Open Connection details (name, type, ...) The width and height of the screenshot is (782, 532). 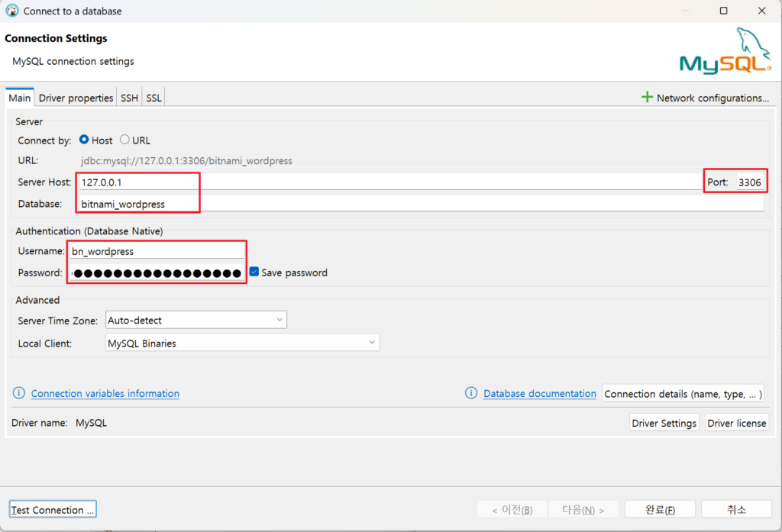(683, 394)
